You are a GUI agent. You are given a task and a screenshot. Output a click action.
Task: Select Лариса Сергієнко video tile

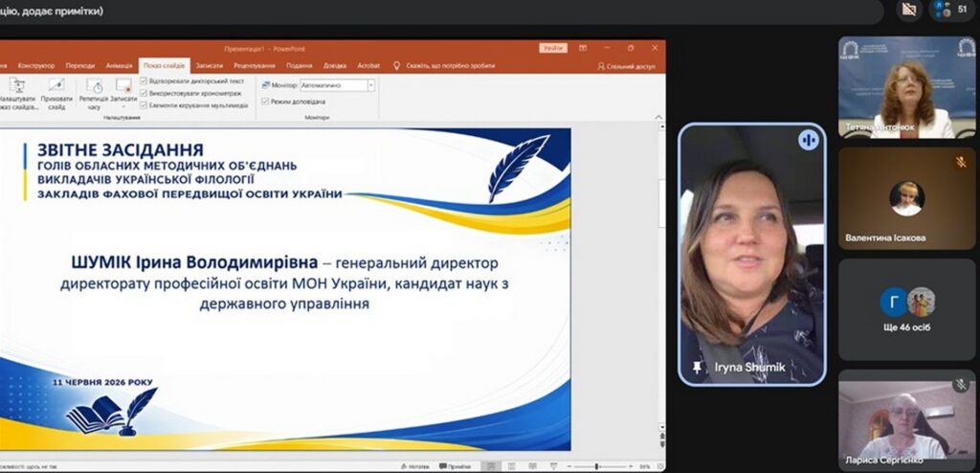[x=906, y=421]
